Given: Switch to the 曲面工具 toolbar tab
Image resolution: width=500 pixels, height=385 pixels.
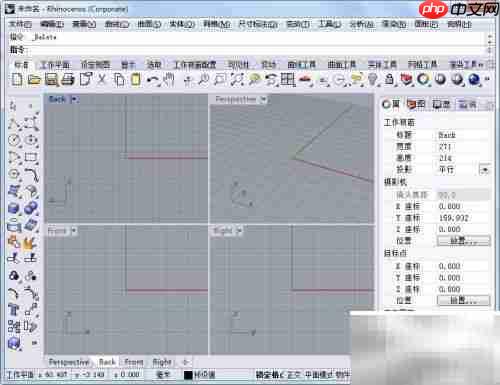Looking at the screenshot, I should click(x=342, y=65).
